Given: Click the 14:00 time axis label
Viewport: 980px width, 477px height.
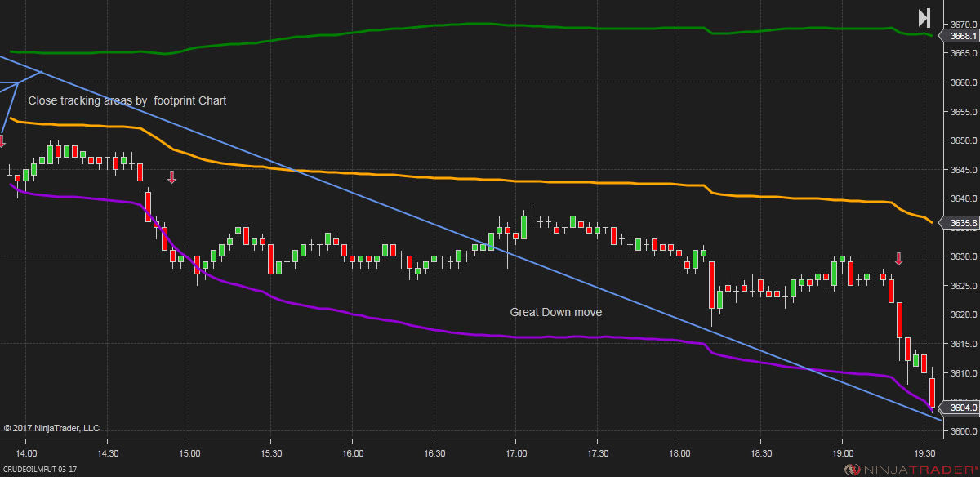Looking at the screenshot, I should 26,452.
